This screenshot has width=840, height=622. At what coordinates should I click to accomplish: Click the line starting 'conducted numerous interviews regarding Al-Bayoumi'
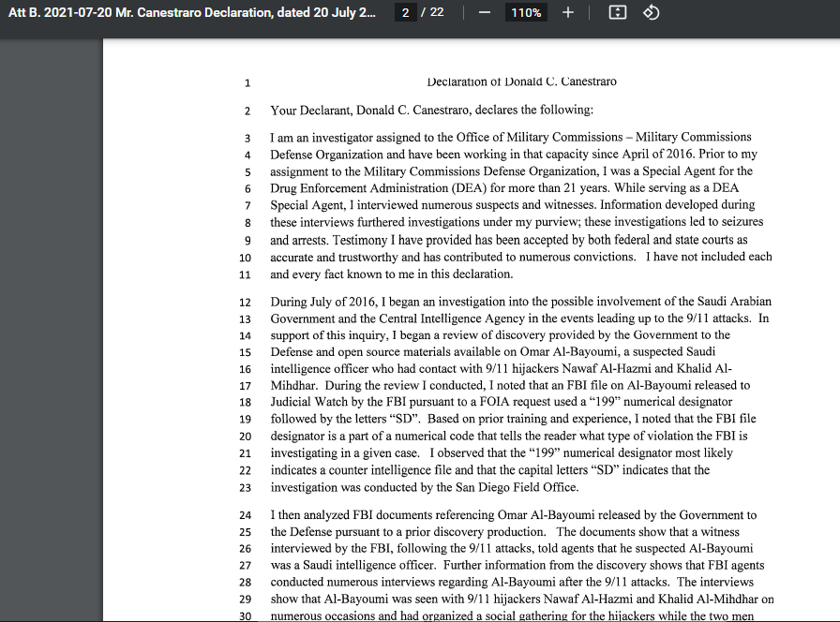coord(512,582)
